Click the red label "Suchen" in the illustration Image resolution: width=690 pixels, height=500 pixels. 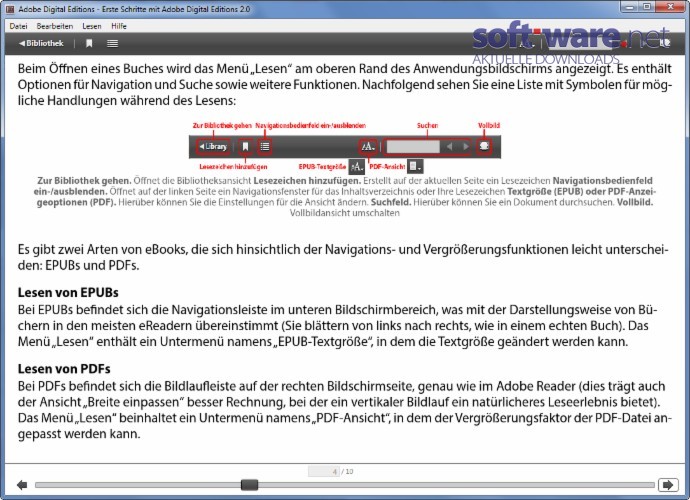(427, 125)
